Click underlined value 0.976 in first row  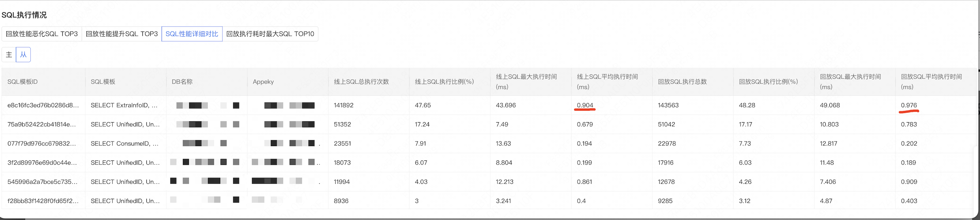click(909, 105)
